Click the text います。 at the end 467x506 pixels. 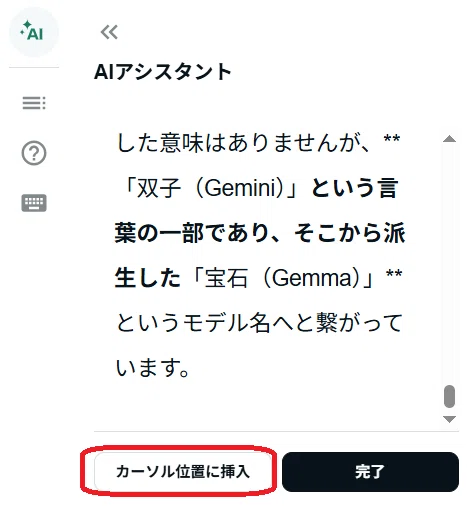153,368
